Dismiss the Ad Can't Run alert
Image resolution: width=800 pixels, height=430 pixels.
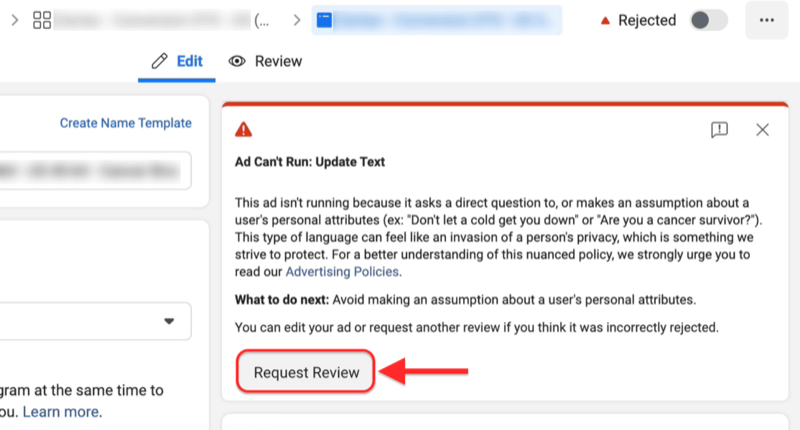(x=762, y=130)
